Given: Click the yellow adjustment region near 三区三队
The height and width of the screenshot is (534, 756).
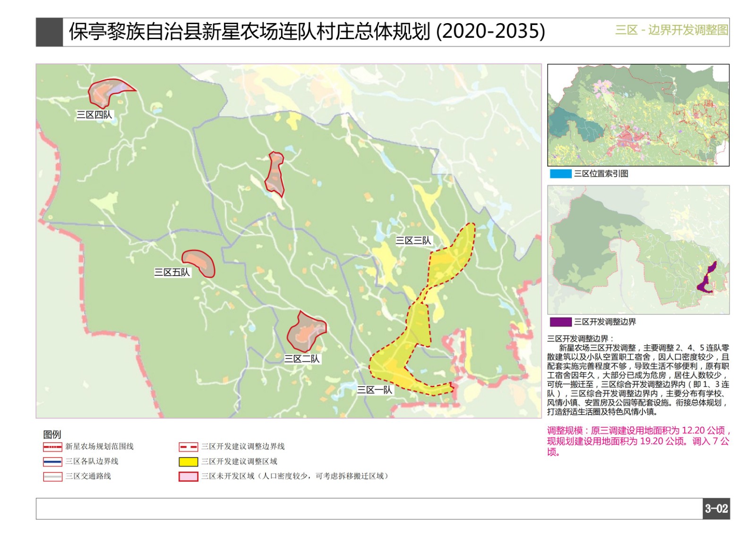Looking at the screenshot, I should pyautogui.click(x=449, y=262).
